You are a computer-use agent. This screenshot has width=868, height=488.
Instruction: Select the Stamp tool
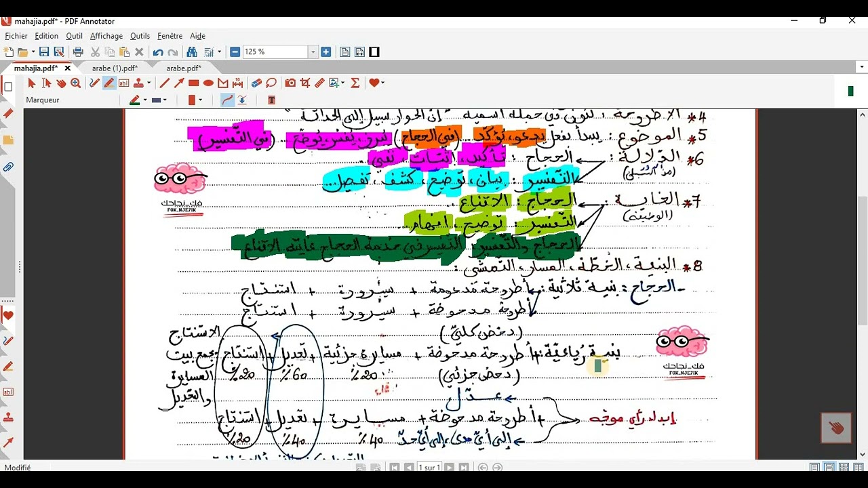tap(139, 83)
